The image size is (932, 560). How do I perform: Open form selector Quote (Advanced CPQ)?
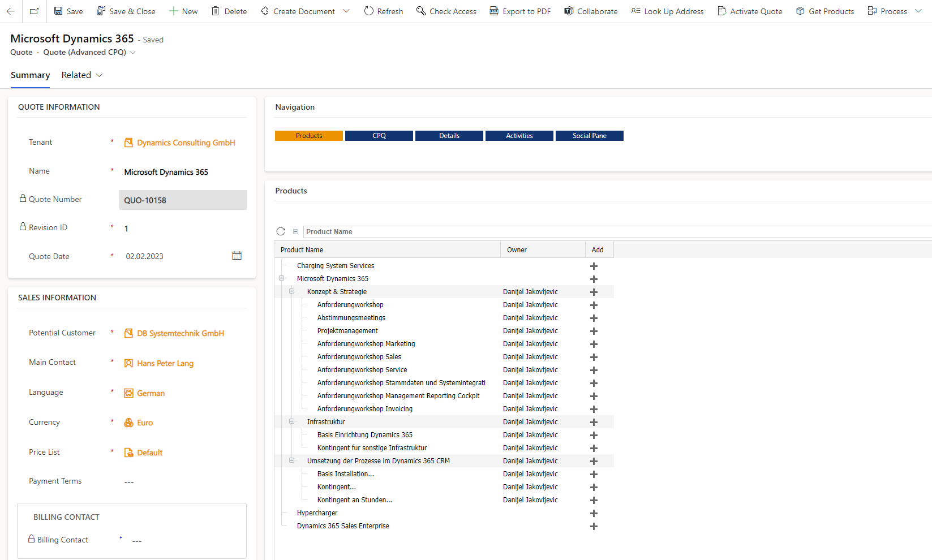click(89, 52)
